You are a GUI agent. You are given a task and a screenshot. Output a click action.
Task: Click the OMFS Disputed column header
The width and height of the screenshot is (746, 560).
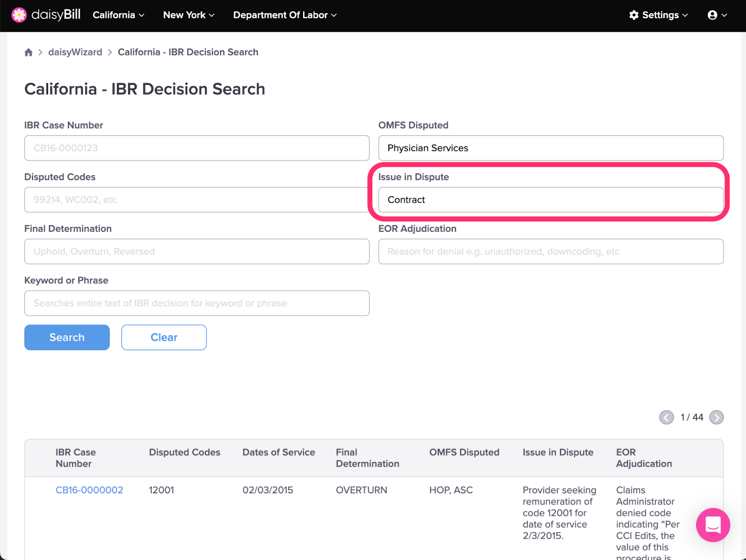tap(464, 452)
